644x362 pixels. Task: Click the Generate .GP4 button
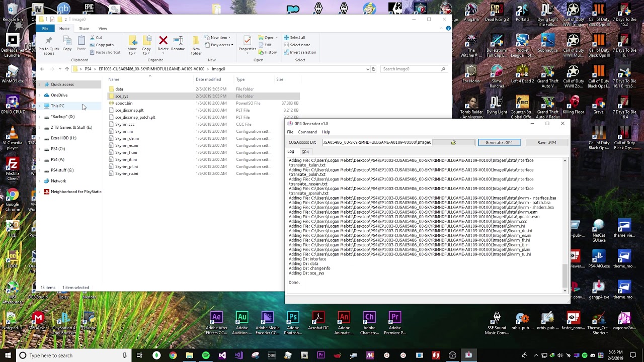tap(499, 143)
